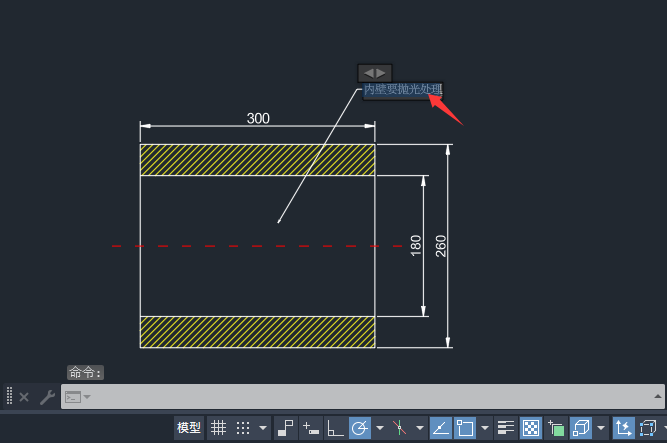
Task: Toggle the drawing grid display icon
Action: pyautogui.click(x=219, y=428)
